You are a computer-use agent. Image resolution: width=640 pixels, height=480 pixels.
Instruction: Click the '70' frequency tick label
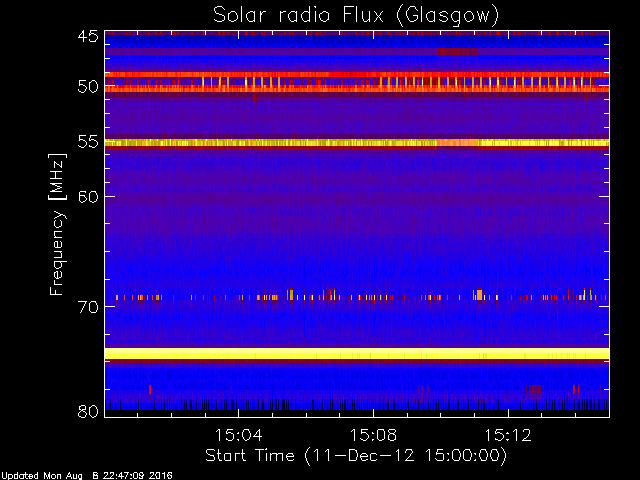click(x=88, y=307)
